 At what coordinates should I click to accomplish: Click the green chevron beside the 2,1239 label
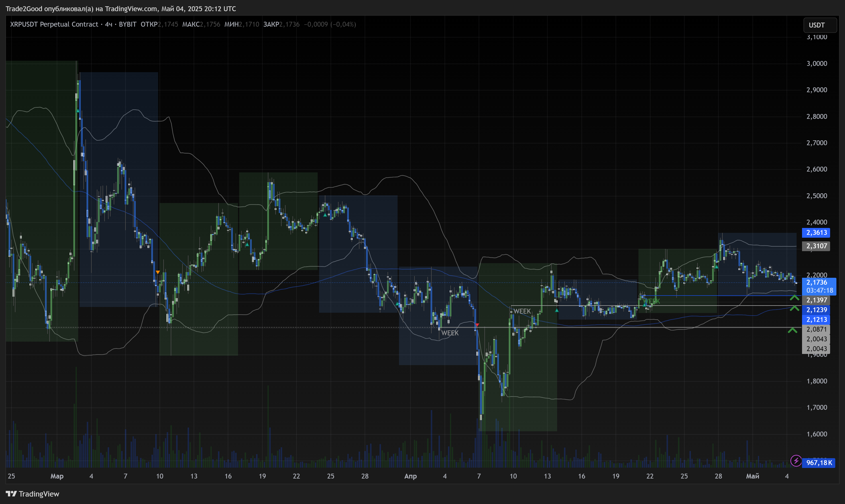click(794, 308)
